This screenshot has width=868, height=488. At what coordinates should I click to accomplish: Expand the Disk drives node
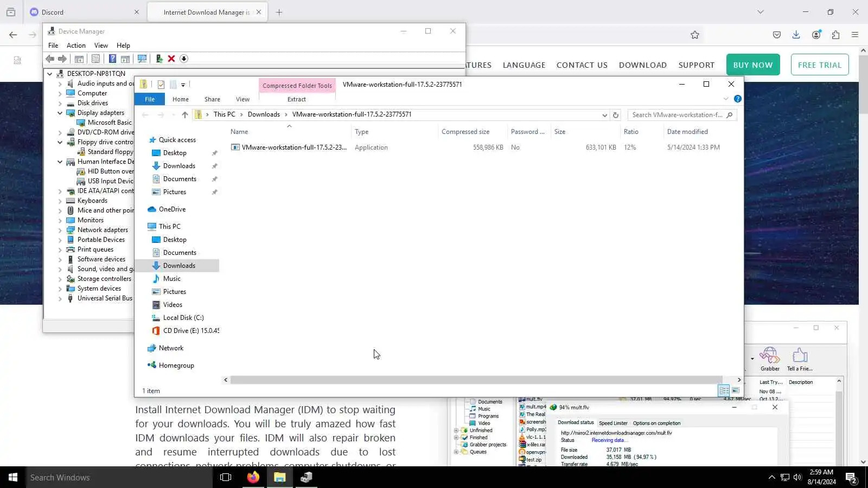(x=60, y=103)
